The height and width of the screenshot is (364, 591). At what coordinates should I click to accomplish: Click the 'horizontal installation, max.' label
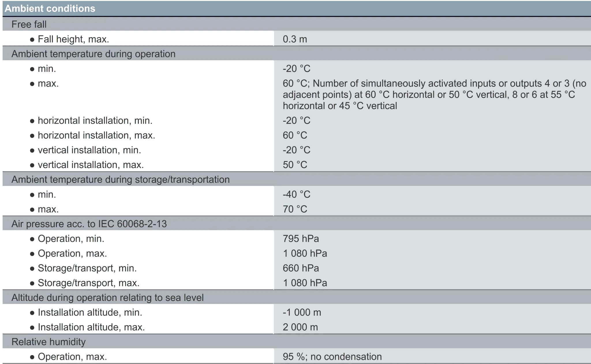[96, 135]
